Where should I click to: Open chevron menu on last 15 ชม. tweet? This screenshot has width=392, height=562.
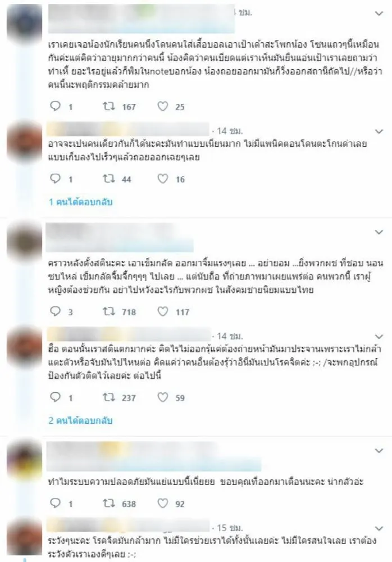(x=379, y=528)
